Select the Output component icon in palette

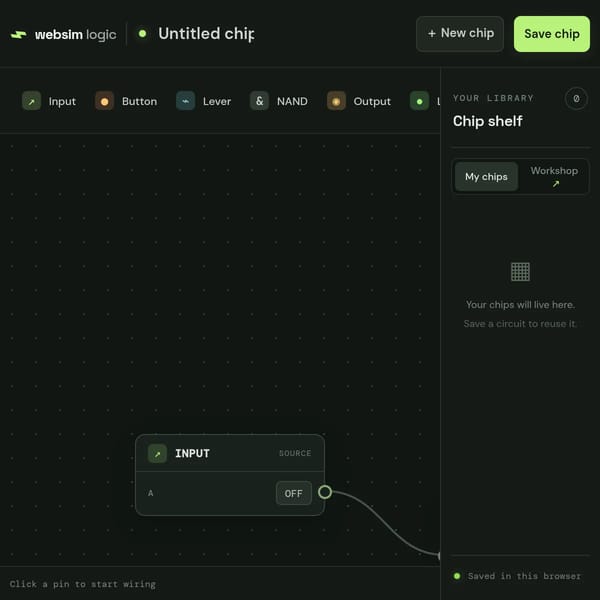coord(336,101)
